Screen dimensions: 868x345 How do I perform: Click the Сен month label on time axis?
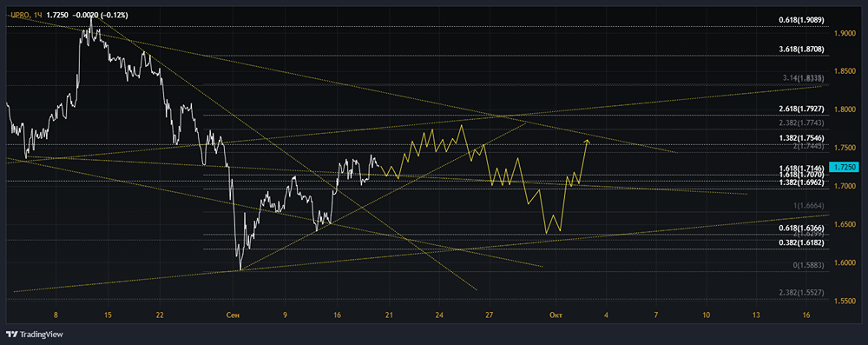[x=233, y=315]
